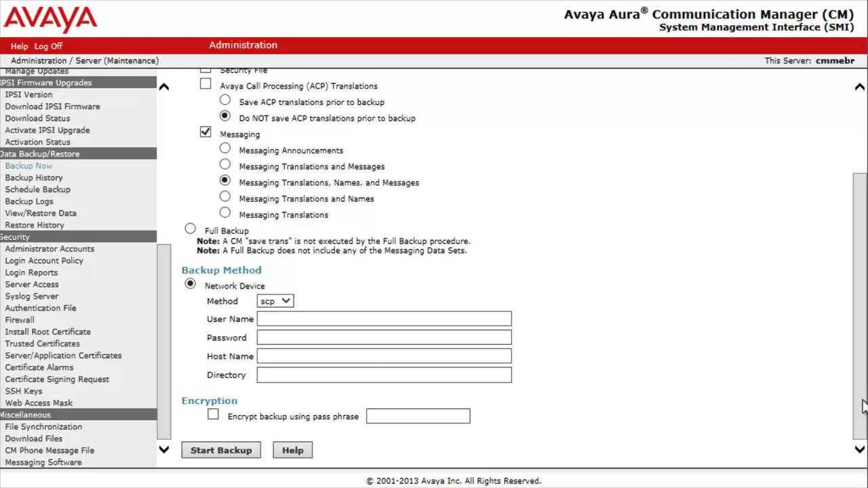Click up arrow of sidebar scroller
Image resolution: width=868 pixels, height=488 pixels.
pyautogui.click(x=163, y=87)
